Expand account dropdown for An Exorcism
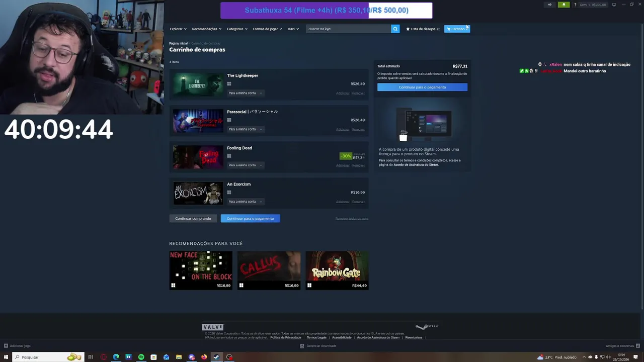Viewport: 644px width, 362px height. tap(245, 202)
